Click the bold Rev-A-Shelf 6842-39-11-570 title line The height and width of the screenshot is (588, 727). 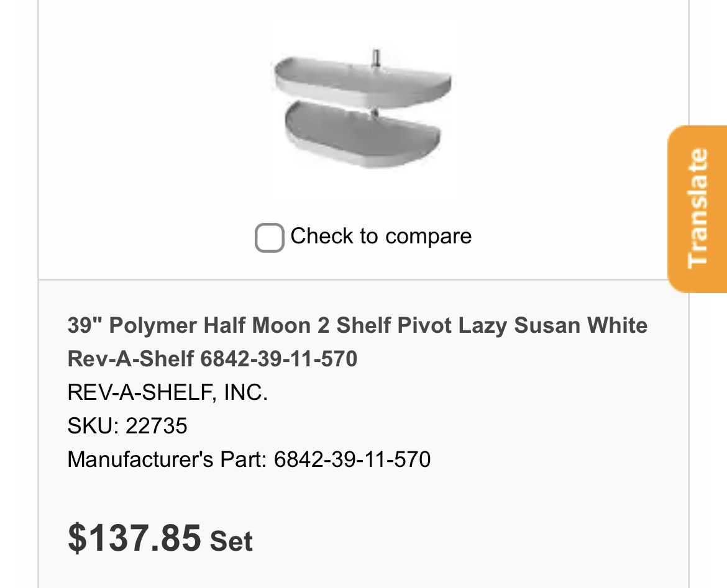tap(212, 359)
